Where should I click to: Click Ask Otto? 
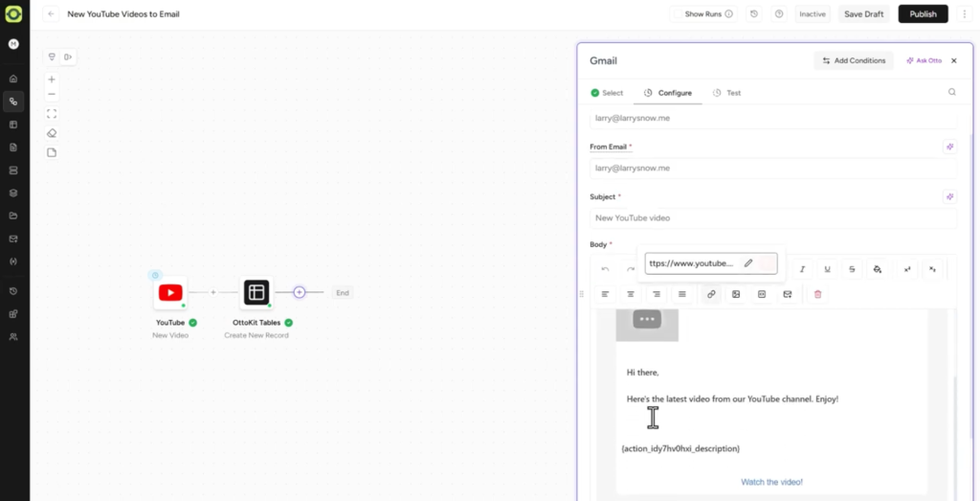924,60
